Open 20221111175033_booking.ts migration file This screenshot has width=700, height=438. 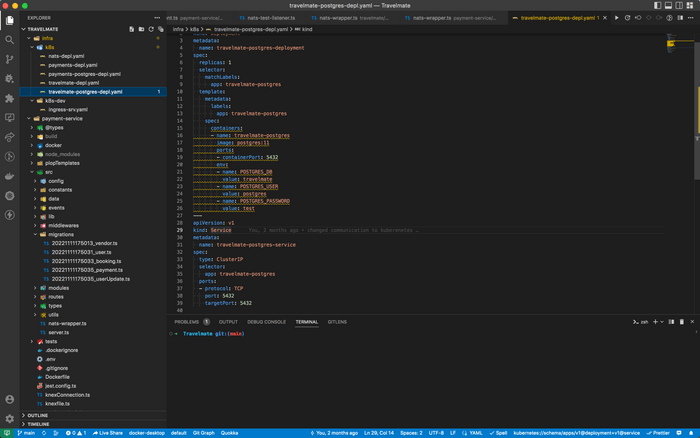click(x=93, y=261)
